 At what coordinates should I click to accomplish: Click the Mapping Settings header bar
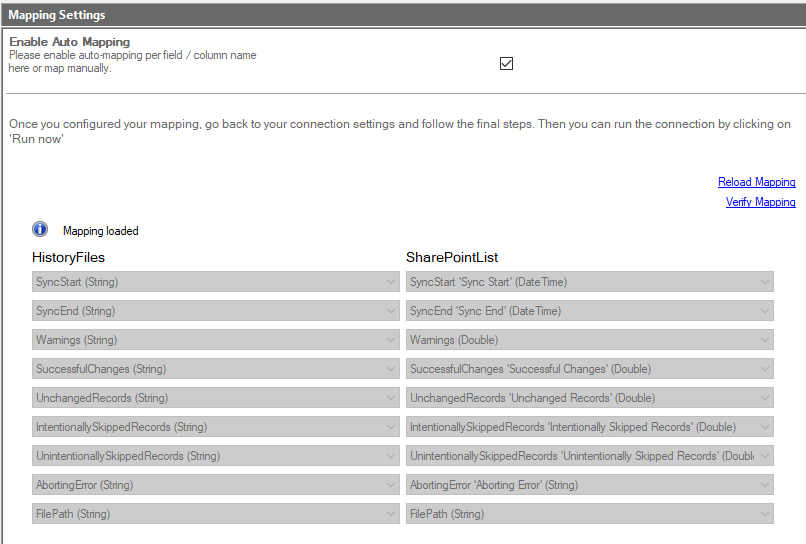(403, 15)
